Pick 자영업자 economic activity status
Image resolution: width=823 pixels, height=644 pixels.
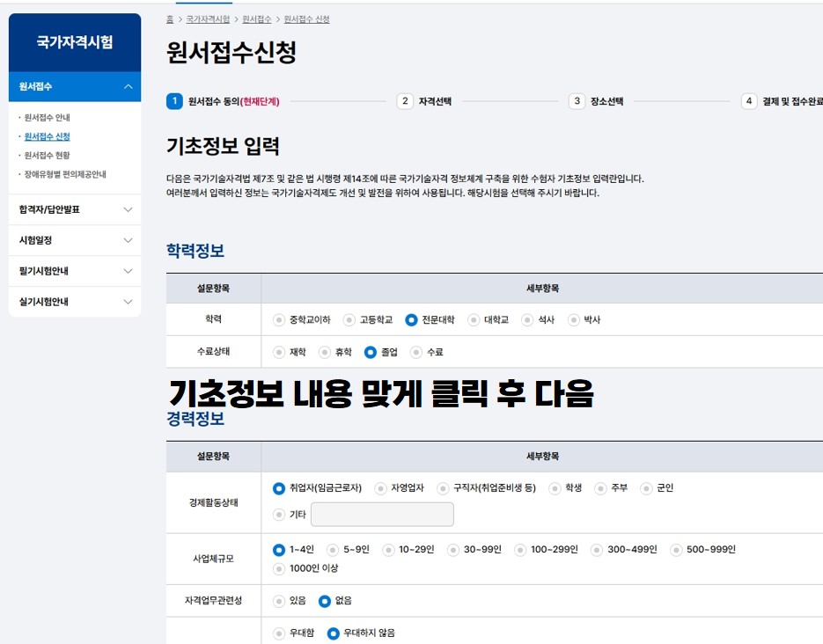click(380, 488)
